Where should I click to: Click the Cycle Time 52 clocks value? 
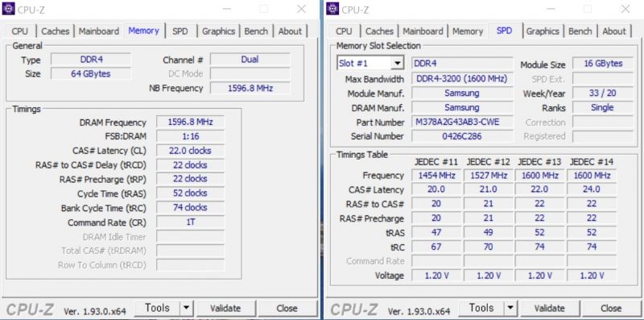[190, 193]
